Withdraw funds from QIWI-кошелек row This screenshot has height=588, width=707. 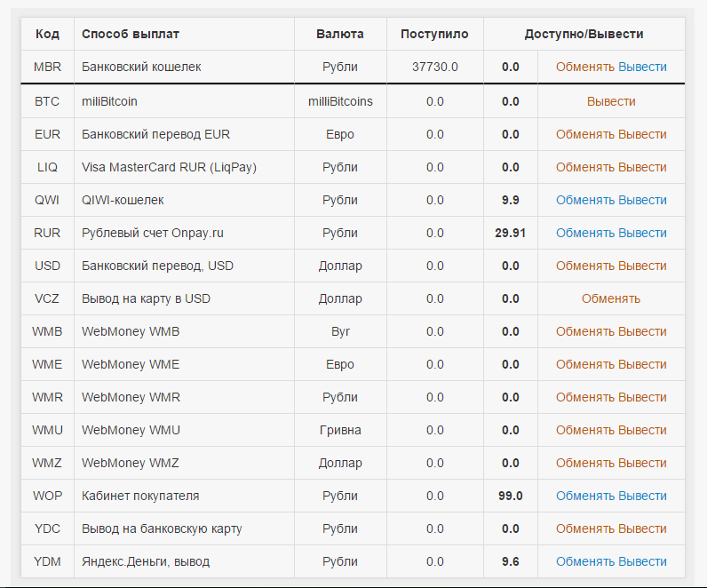pyautogui.click(x=642, y=200)
